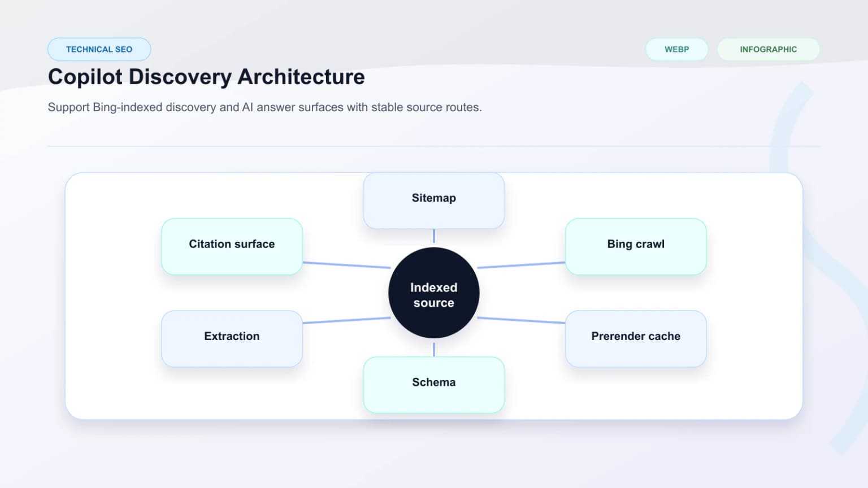Choose the Prerender cache node
This screenshot has width=868, height=488.
point(636,338)
